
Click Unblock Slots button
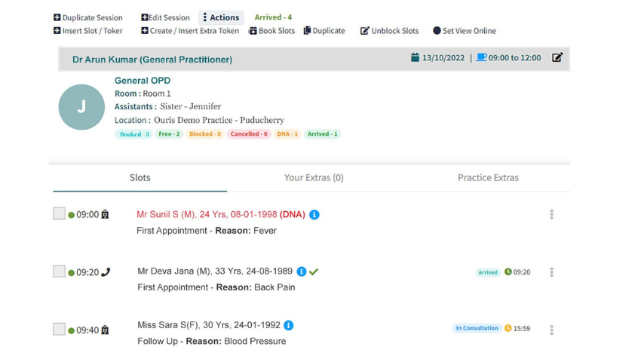pyautogui.click(x=389, y=31)
